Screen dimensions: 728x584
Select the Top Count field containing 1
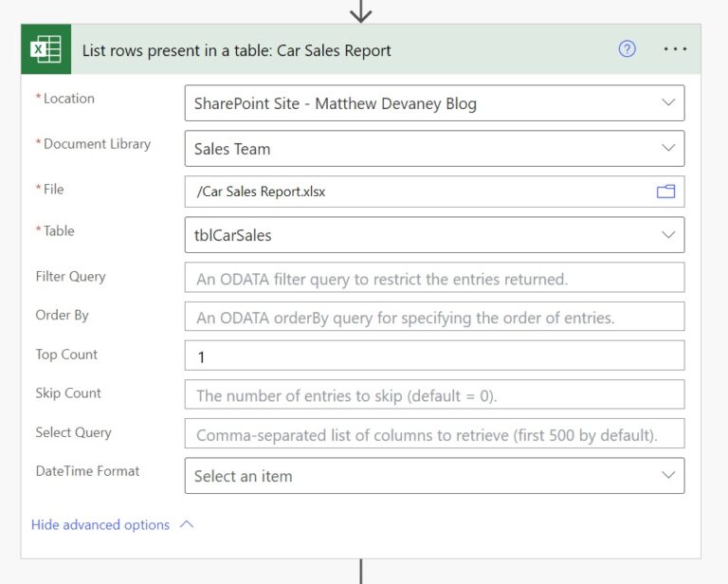tap(433, 356)
